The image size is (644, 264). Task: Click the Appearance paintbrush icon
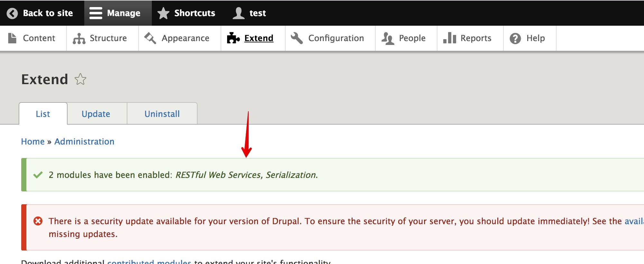pos(150,38)
